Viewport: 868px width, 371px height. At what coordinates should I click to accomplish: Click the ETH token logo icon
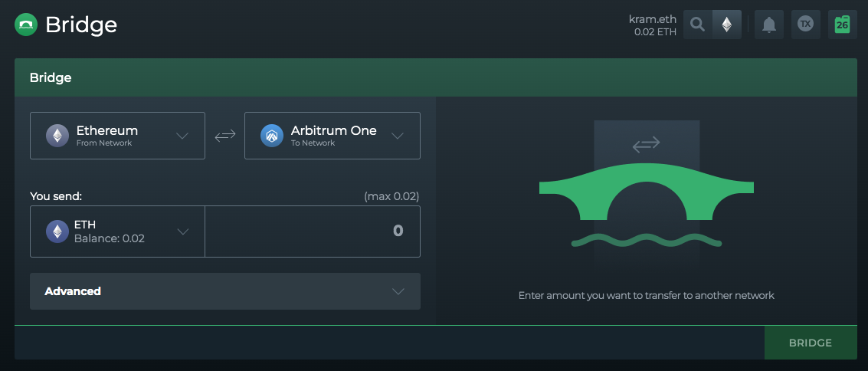[57, 231]
